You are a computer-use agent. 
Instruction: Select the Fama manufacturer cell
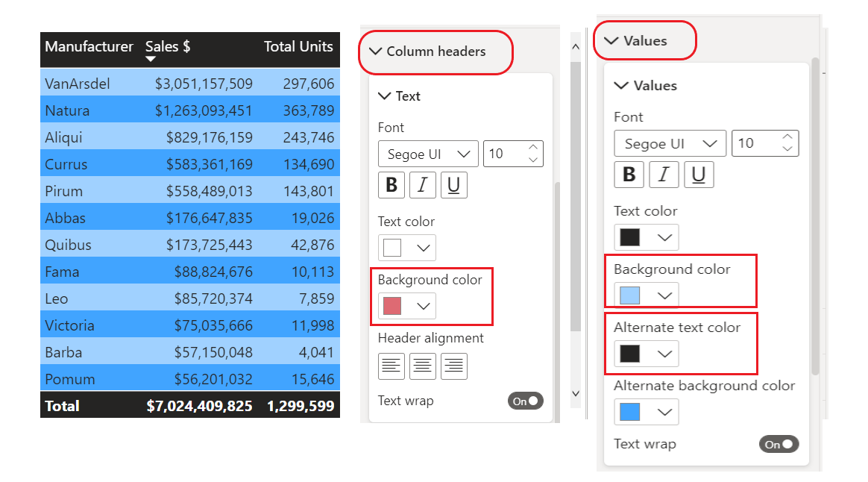[62, 272]
